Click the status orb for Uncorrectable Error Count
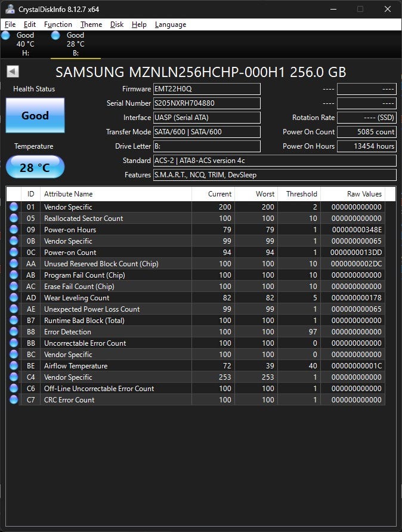Viewport: 402px width, 532px height. (x=14, y=343)
